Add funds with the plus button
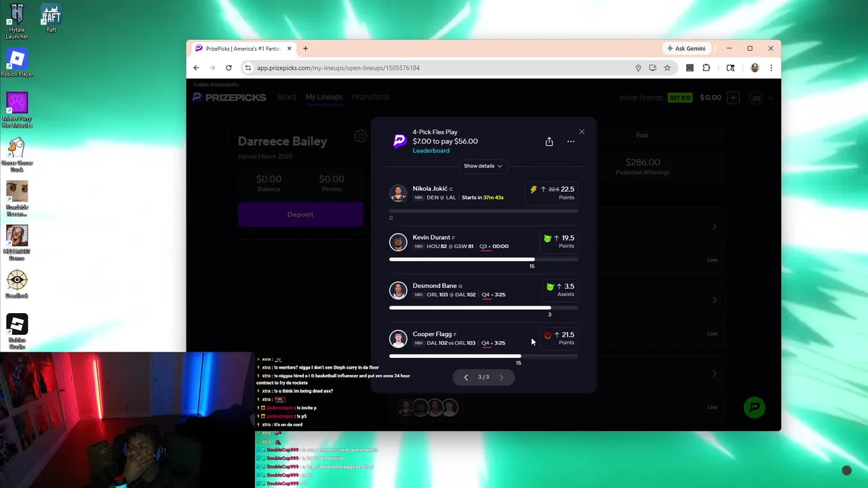This screenshot has width=868, height=488. click(x=733, y=98)
